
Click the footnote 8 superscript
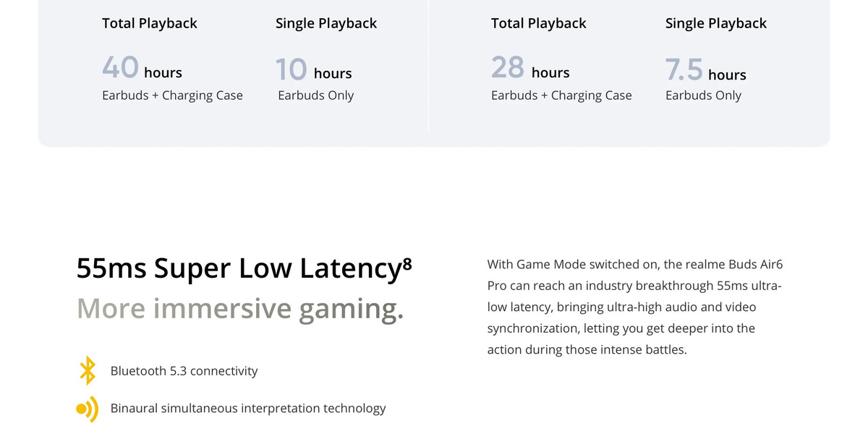click(x=407, y=264)
